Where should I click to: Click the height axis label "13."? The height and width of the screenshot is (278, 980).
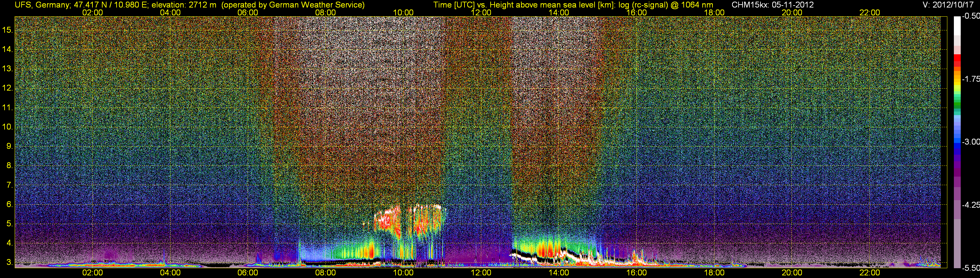(x=8, y=69)
